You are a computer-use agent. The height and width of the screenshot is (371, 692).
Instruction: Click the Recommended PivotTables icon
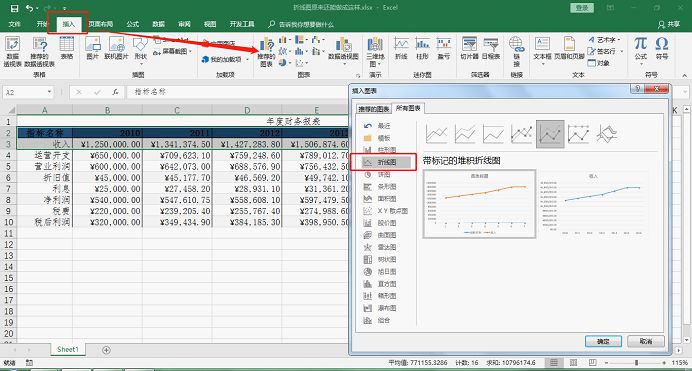click(40, 51)
